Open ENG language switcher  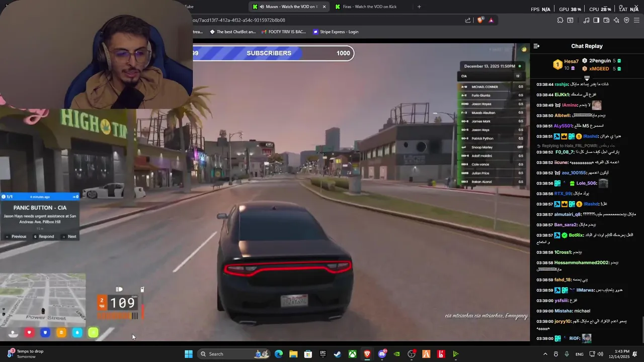(x=580, y=354)
